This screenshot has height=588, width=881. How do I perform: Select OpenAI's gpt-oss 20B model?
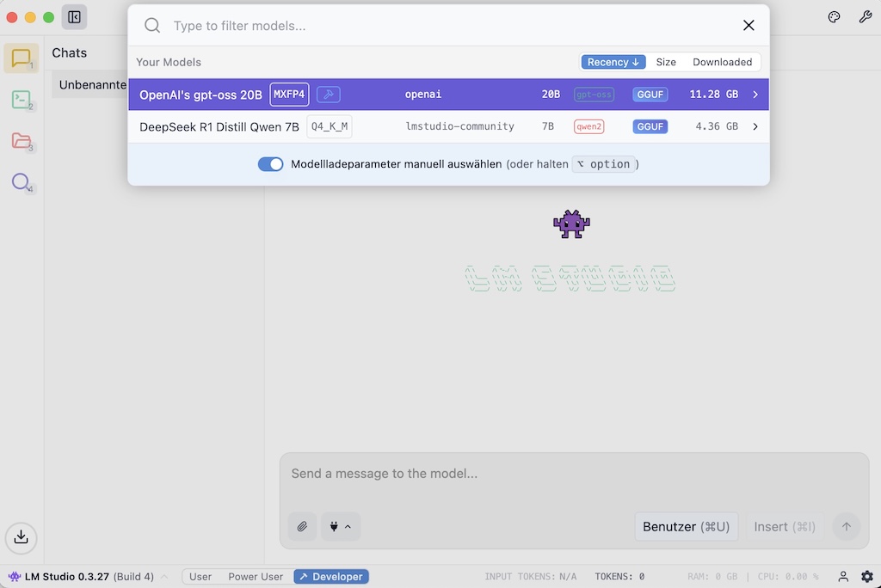(x=448, y=95)
